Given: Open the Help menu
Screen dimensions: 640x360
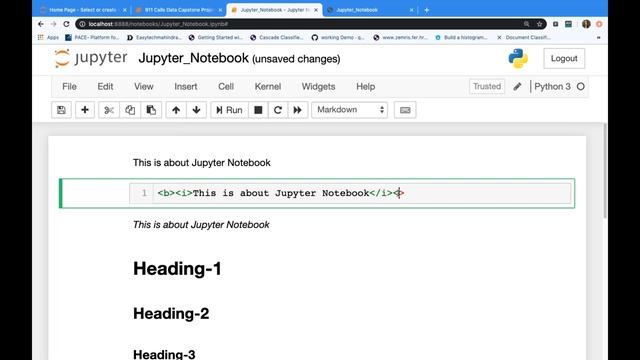Looking at the screenshot, I should (x=366, y=87).
